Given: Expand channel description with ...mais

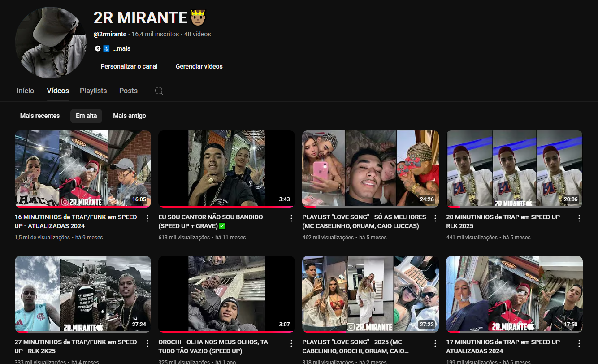Looking at the screenshot, I should 121,48.
